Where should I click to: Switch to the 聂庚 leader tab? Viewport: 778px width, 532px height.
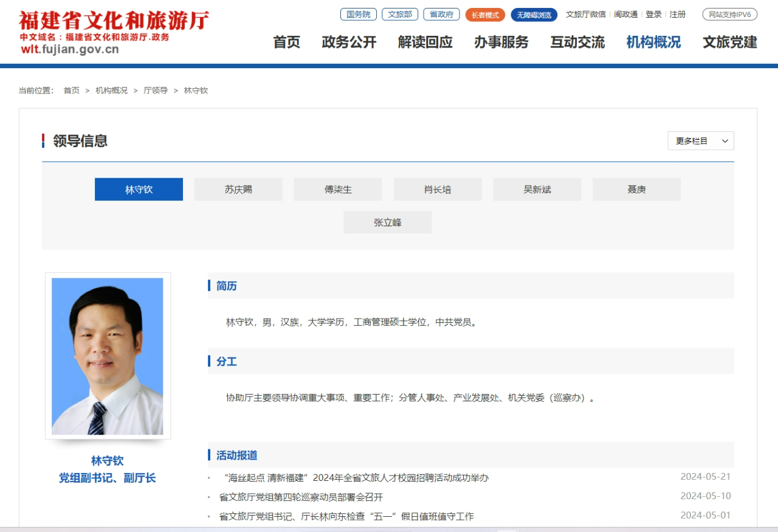coord(636,189)
